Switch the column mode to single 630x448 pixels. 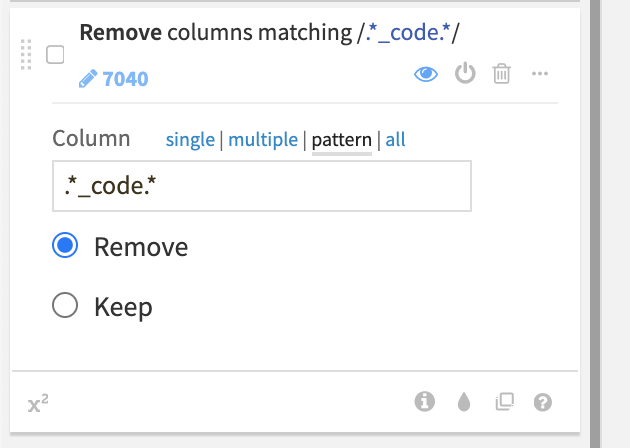pyautogui.click(x=190, y=140)
